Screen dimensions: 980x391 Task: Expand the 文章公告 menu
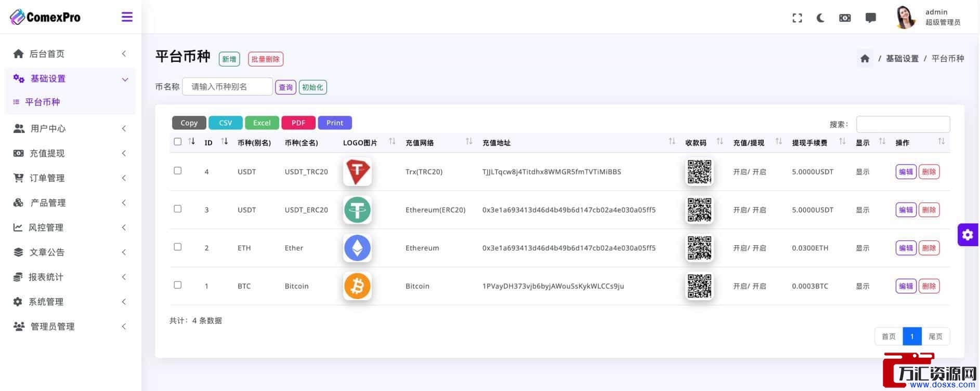click(70, 252)
